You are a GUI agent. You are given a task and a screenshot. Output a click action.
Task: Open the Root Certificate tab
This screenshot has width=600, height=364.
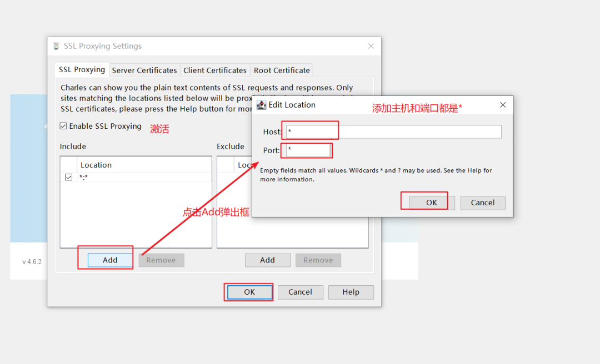click(282, 70)
